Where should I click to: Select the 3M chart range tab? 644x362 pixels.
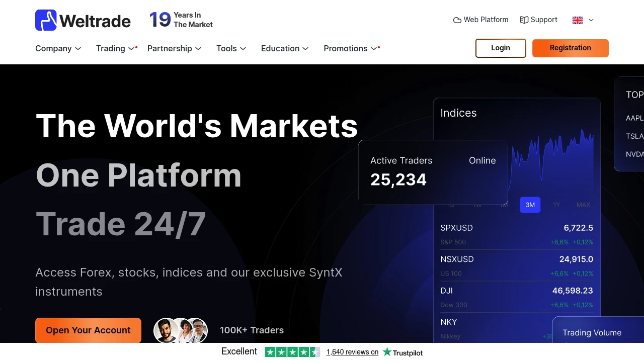coord(530,205)
